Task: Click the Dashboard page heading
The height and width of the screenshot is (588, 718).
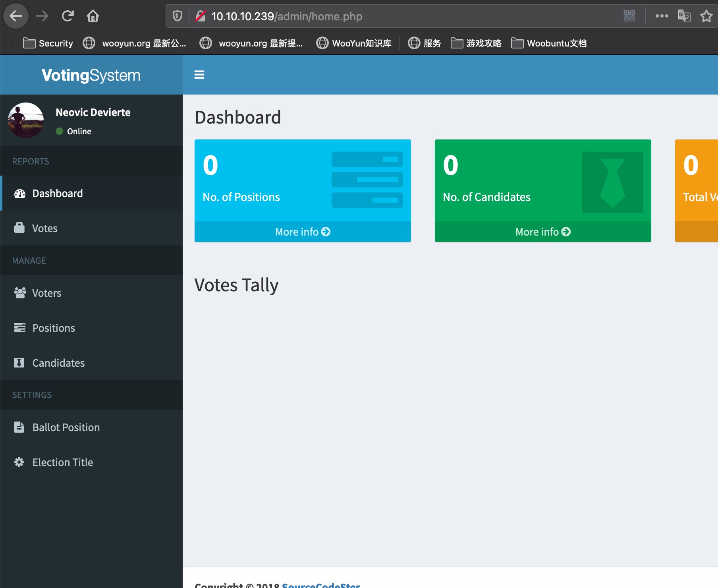Action: [238, 117]
